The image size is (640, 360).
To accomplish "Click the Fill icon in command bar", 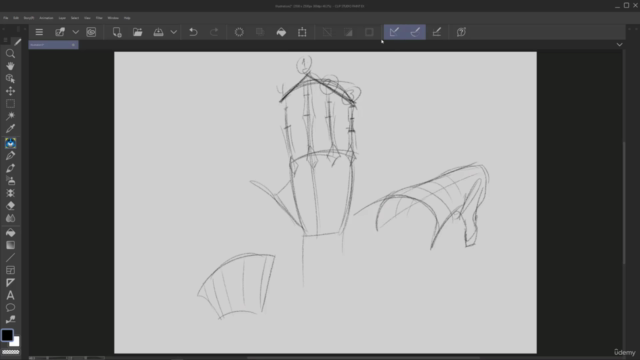I will (281, 32).
